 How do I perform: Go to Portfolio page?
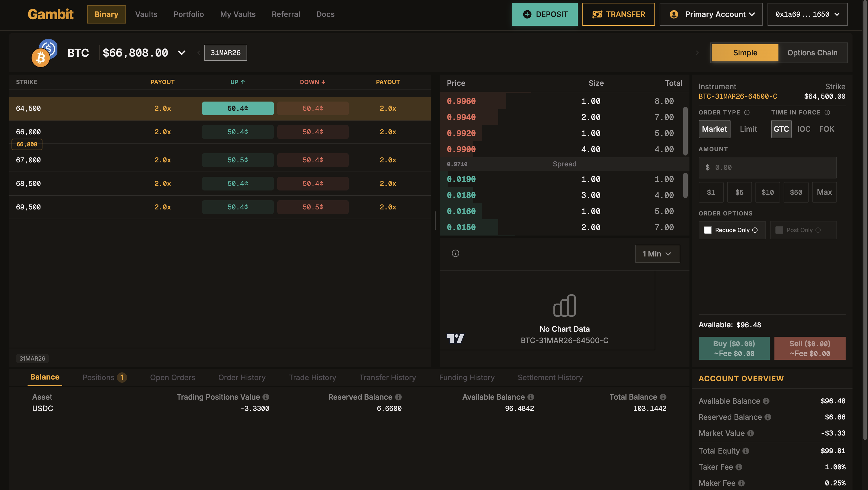coord(189,14)
